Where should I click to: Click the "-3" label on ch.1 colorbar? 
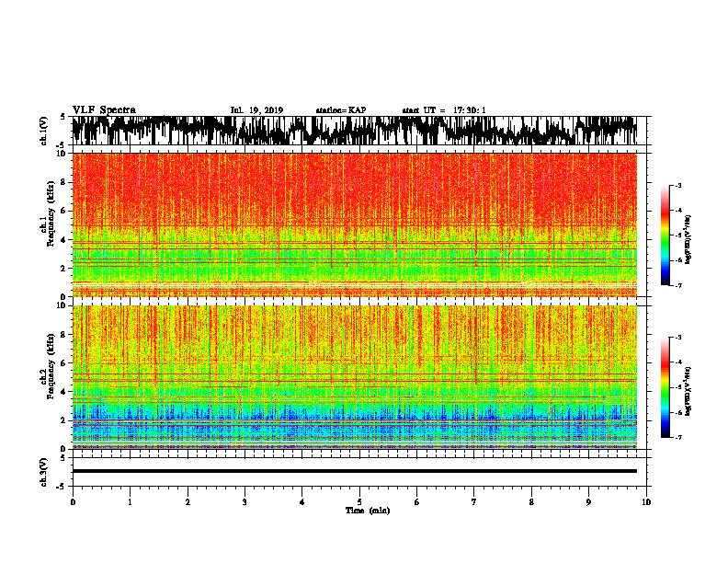coord(677,185)
